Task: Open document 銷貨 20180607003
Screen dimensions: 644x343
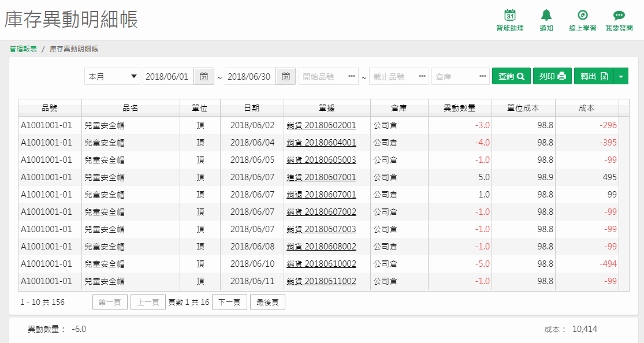Action: (x=321, y=229)
